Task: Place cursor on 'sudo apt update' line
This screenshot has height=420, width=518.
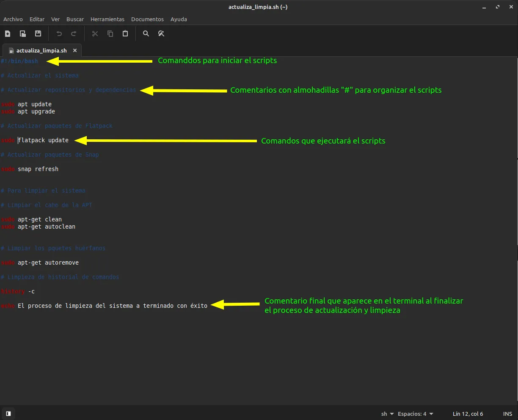Action: coord(26,104)
